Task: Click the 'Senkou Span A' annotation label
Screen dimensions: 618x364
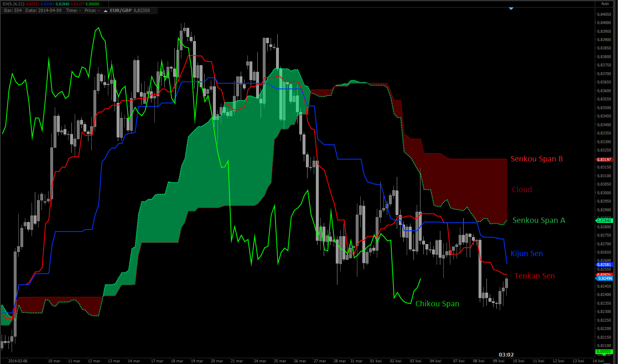Action: pyautogui.click(x=539, y=220)
